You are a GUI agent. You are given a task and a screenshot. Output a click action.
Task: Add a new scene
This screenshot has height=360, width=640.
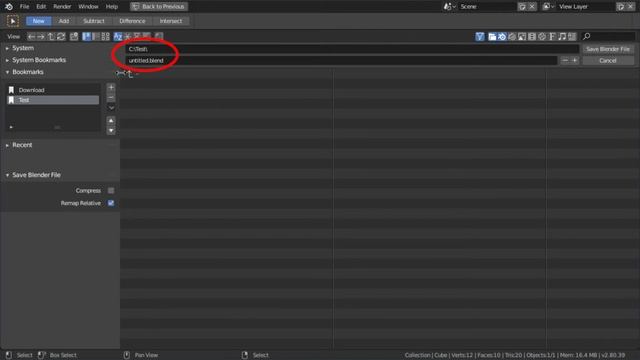click(x=522, y=7)
